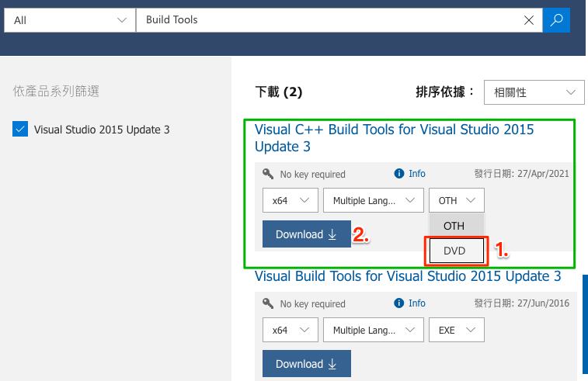Clear the Build Tools search text
588x381 pixels.
(x=529, y=20)
